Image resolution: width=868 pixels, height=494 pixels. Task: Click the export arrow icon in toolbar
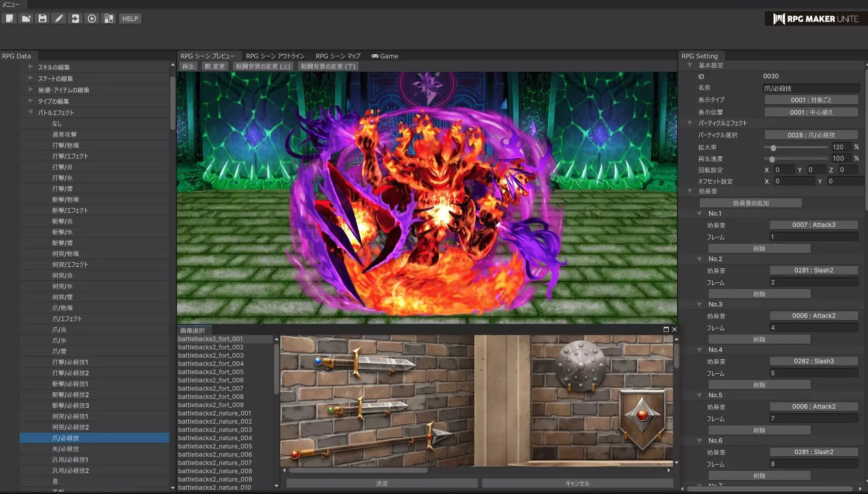click(75, 19)
